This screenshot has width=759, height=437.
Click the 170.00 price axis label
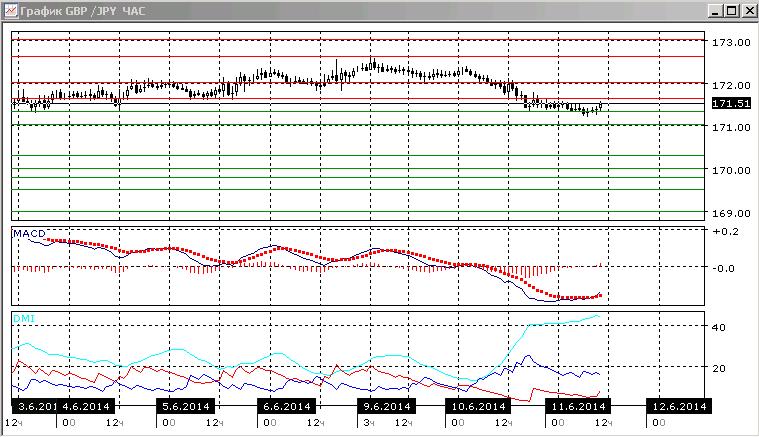[x=731, y=170]
